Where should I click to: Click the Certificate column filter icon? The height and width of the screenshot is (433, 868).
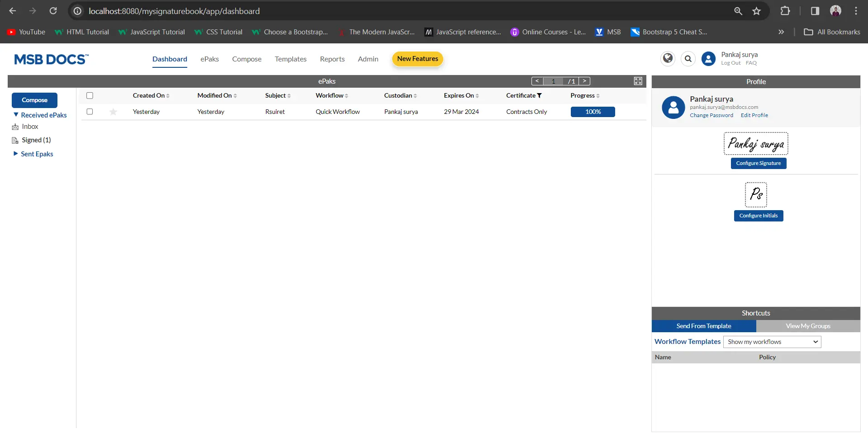tap(539, 95)
